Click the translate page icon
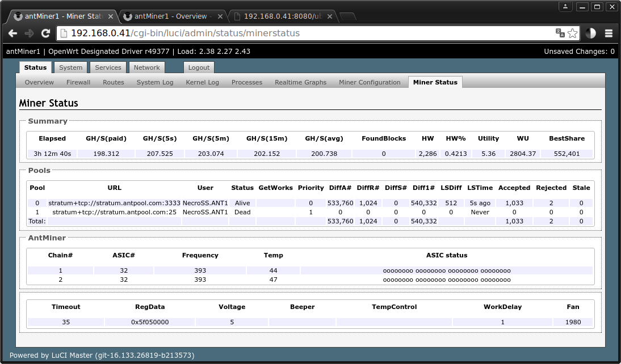The image size is (621, 364). coord(560,33)
